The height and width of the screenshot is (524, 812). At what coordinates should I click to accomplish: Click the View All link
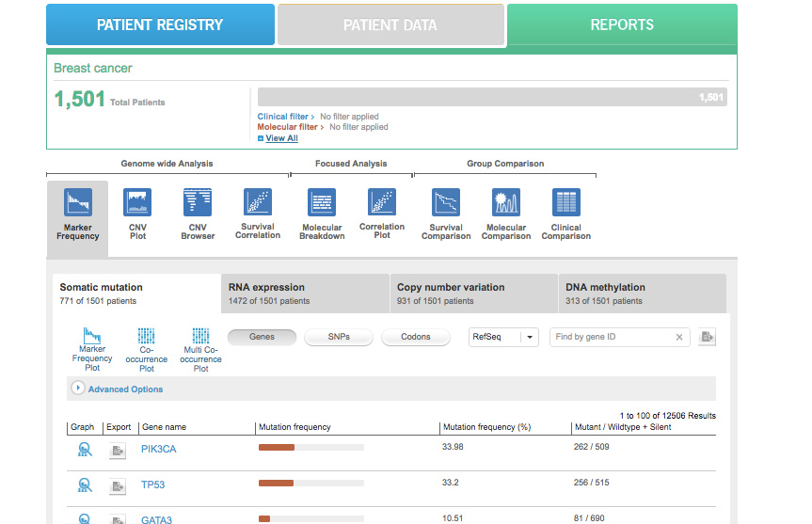tap(280, 138)
